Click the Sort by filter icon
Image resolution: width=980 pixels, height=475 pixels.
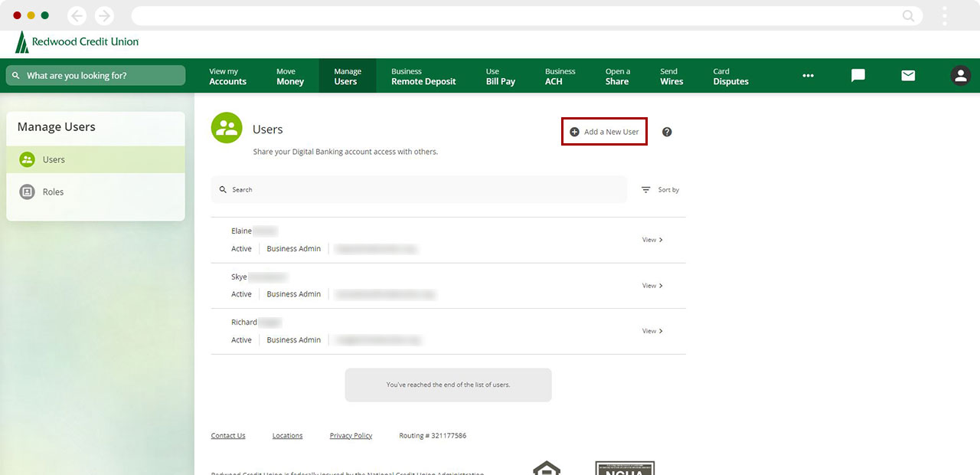[646, 189]
